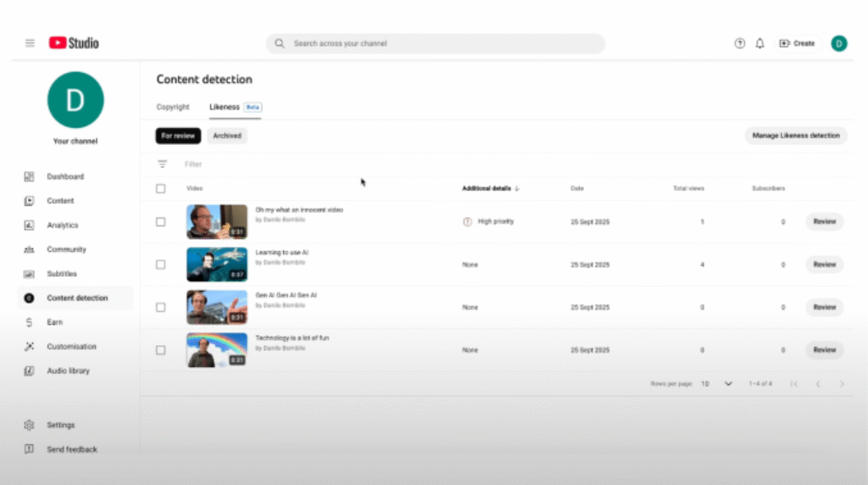The height and width of the screenshot is (485, 868).
Task: Click Manage Likeness detection button
Action: pos(795,136)
